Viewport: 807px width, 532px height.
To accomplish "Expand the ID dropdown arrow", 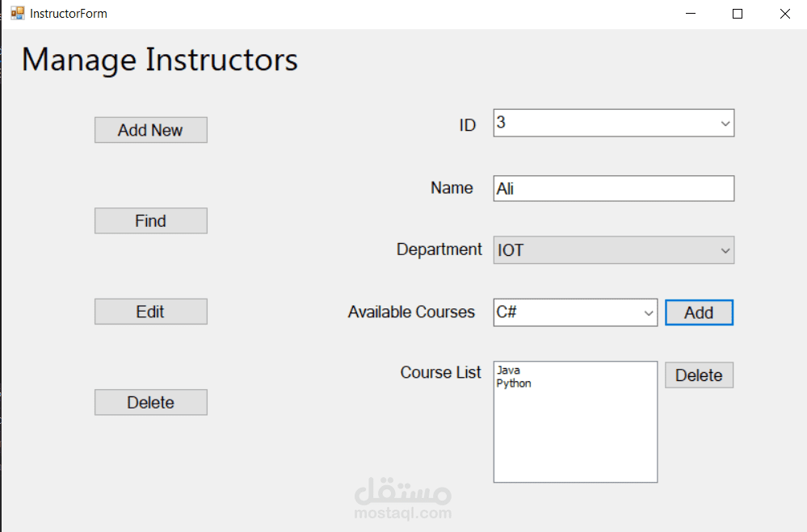I will 725,124.
